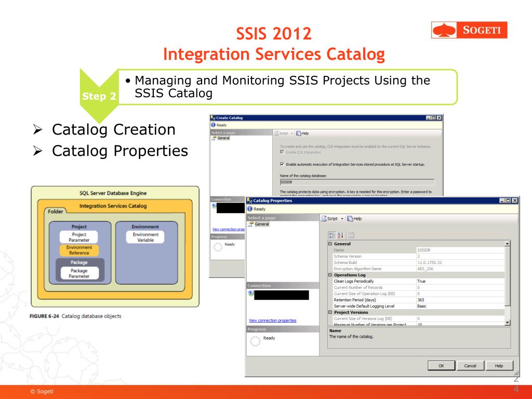Collapse the Operations Log category
Viewport: 532px width, 399px height.
tap(330, 275)
